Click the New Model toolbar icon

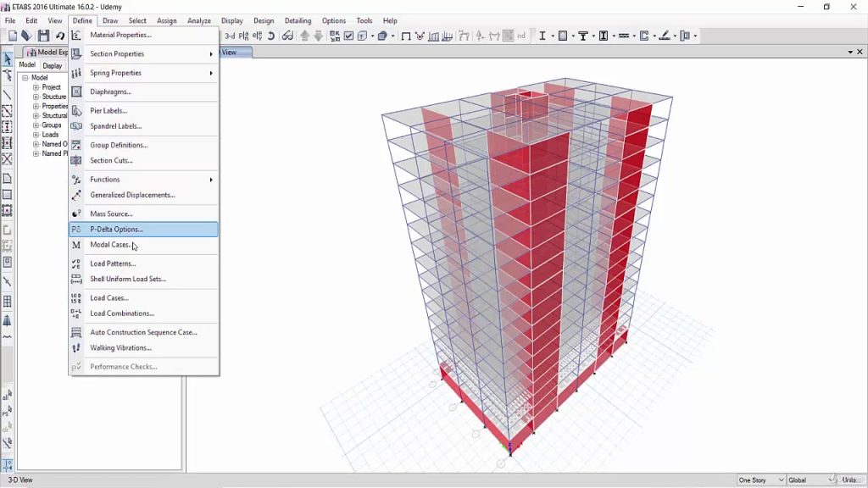pyautogui.click(x=13, y=36)
